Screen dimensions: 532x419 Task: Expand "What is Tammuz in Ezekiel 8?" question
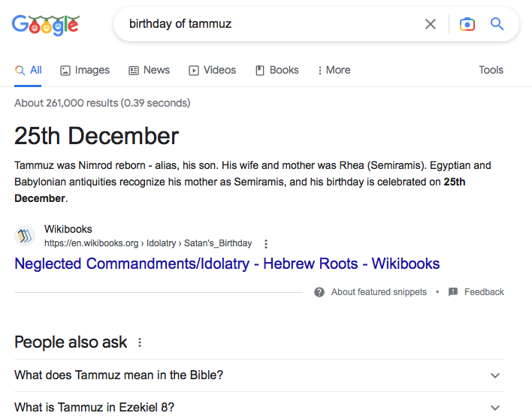tap(494, 408)
